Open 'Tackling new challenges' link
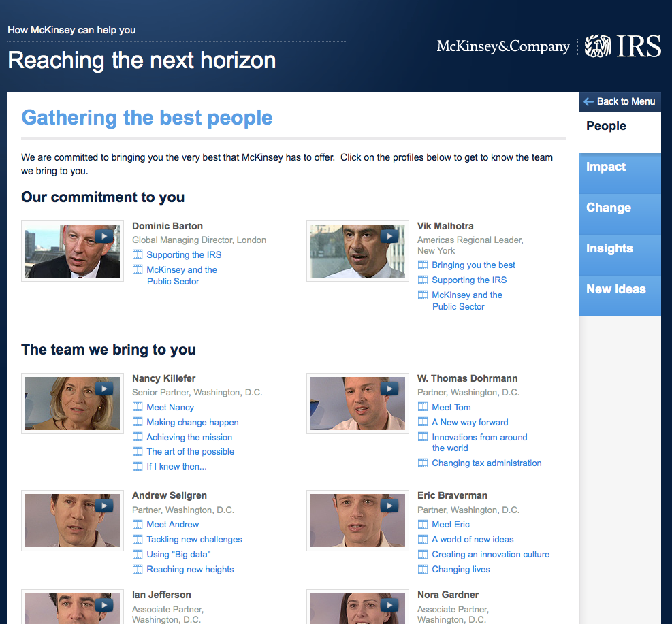The height and width of the screenshot is (624, 672). 194,539
